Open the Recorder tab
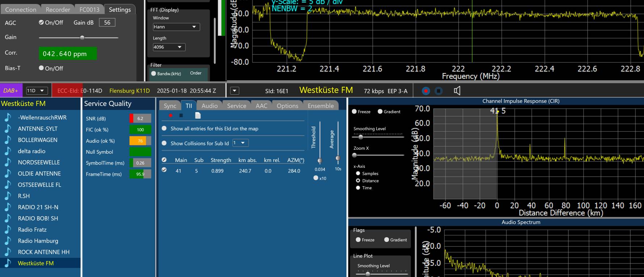Image resolution: width=644 pixels, height=277 pixels. pyautogui.click(x=58, y=9)
